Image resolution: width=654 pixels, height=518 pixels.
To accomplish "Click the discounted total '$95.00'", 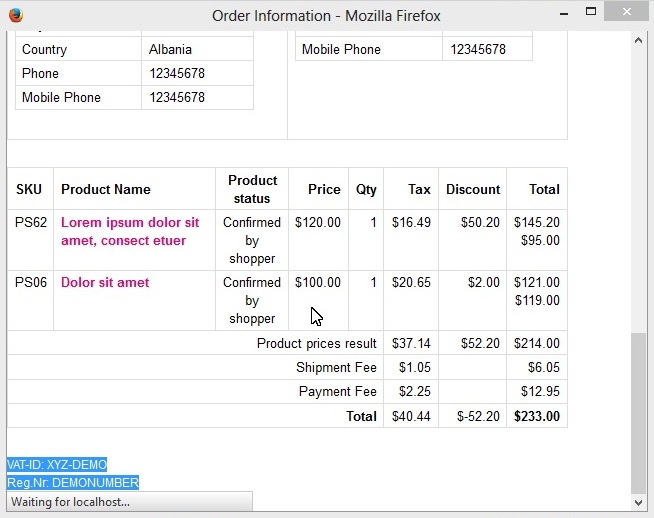I will (x=540, y=240).
